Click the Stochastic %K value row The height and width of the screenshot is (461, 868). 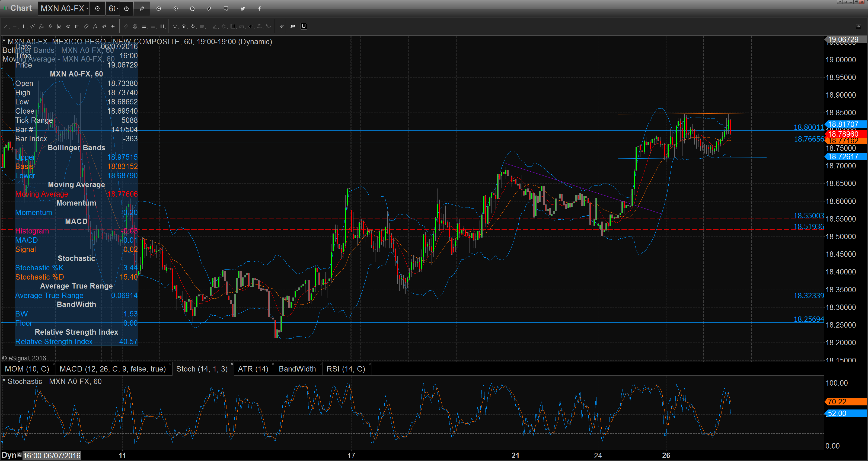(x=76, y=268)
